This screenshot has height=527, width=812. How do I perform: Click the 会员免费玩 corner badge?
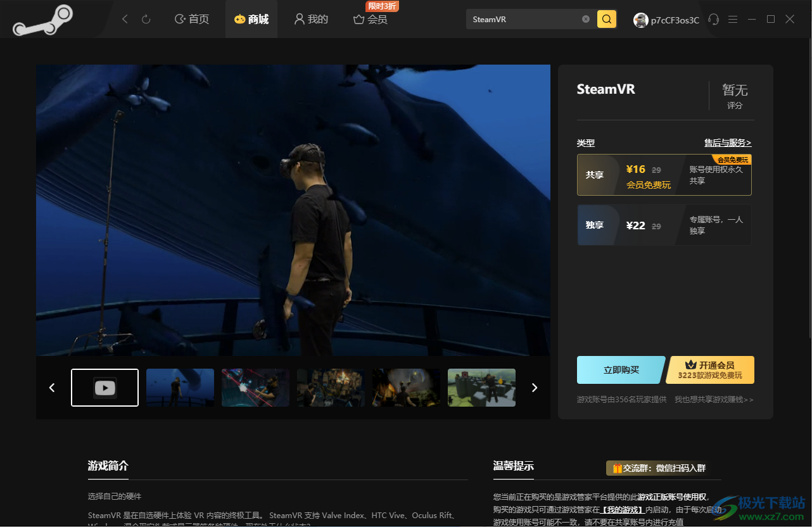pos(732,160)
